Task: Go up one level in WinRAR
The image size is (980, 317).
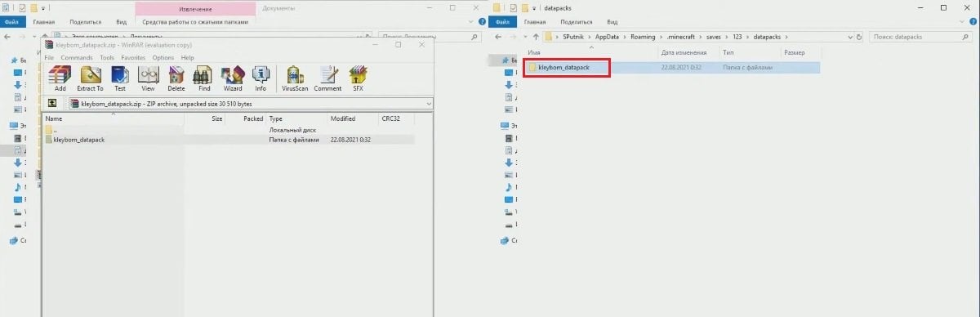Action: 53,104
